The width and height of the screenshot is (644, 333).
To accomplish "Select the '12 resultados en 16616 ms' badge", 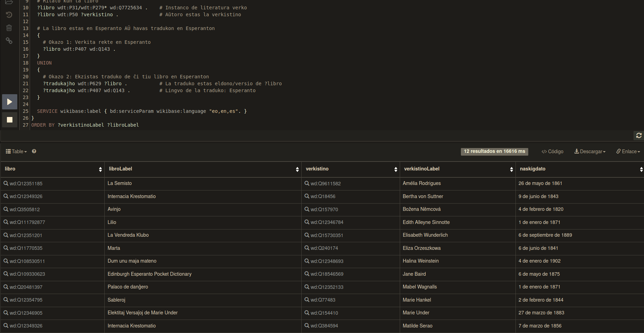I will [494, 151].
